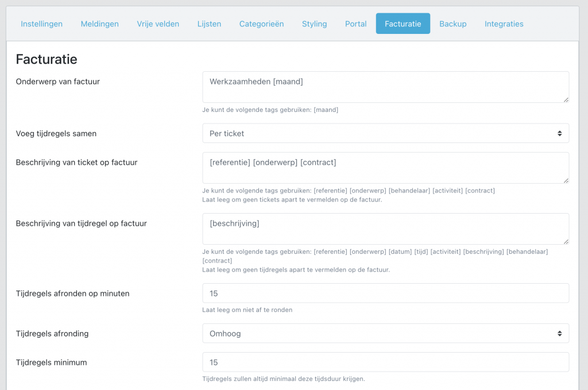This screenshot has width=588, height=390.
Task: Click resize handle of ticket description textarea
Action: (566, 181)
